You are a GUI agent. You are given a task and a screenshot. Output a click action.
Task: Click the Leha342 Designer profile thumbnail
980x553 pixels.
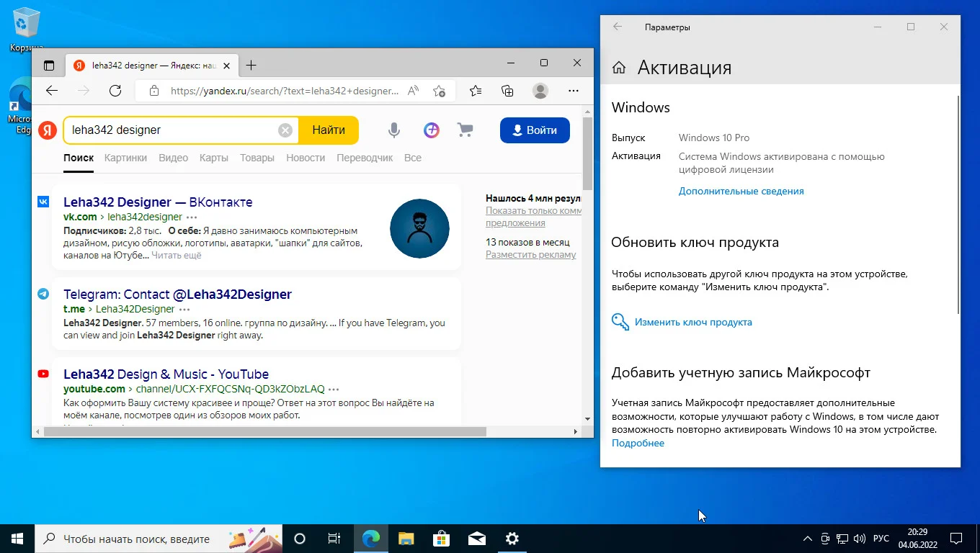coord(419,228)
